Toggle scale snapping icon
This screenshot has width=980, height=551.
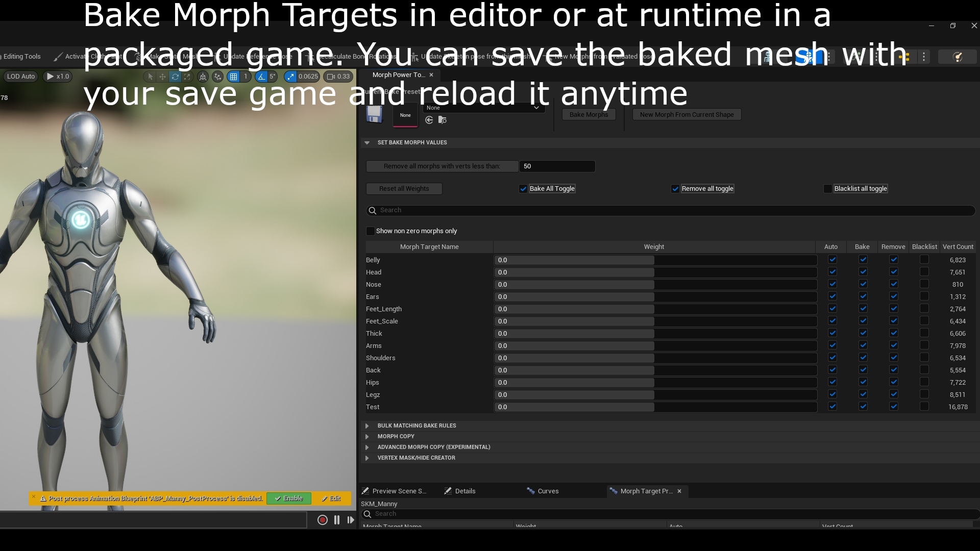tap(290, 77)
